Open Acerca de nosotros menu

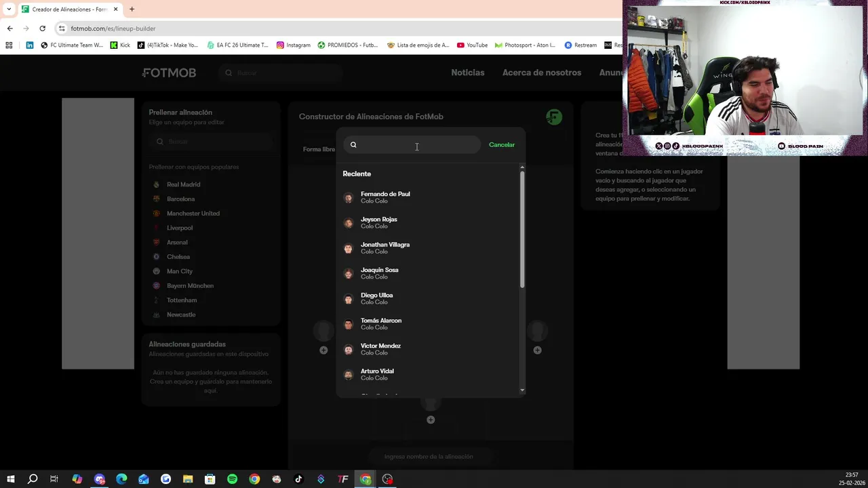[542, 73]
